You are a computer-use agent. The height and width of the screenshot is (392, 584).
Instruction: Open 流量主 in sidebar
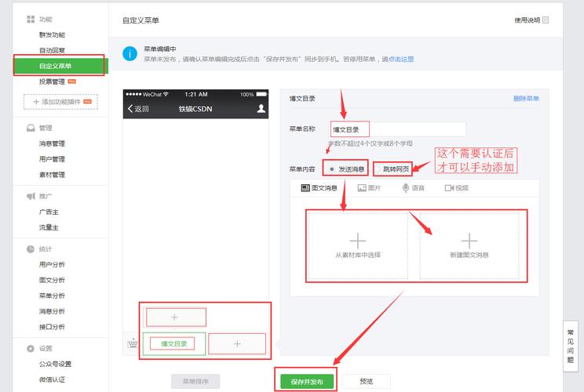pos(49,227)
